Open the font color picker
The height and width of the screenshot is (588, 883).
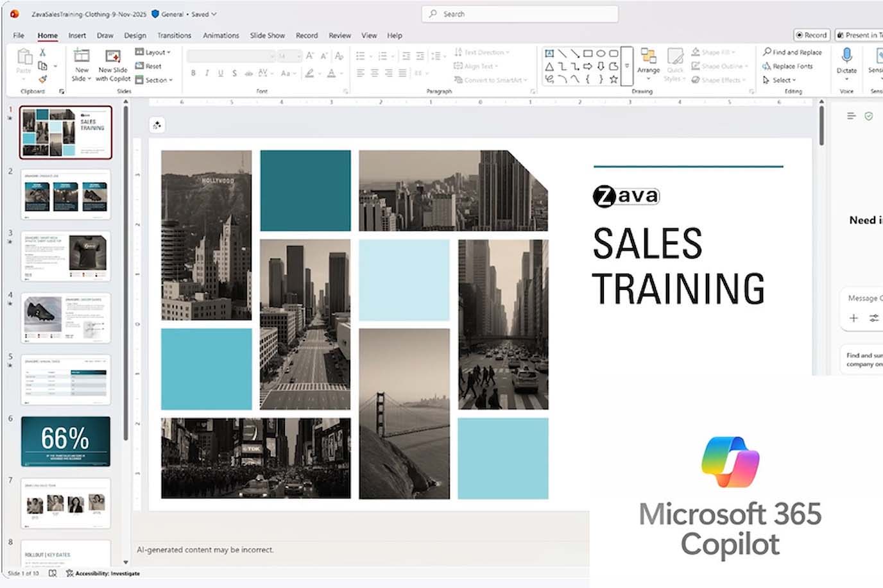pos(332,74)
